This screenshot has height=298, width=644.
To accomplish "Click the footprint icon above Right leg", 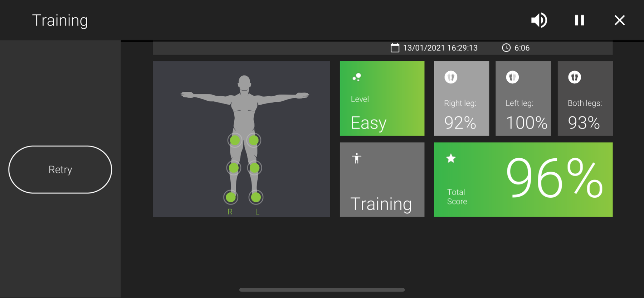I will coord(451,77).
